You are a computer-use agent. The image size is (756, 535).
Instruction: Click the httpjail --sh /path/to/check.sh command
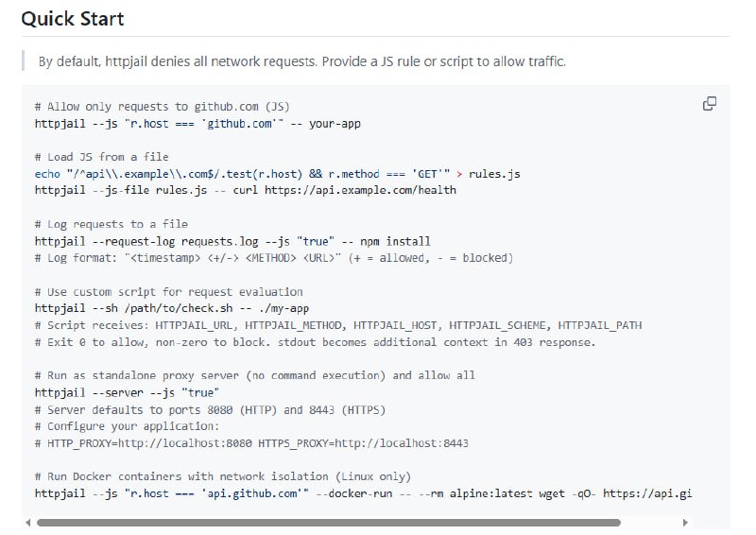pos(177,308)
